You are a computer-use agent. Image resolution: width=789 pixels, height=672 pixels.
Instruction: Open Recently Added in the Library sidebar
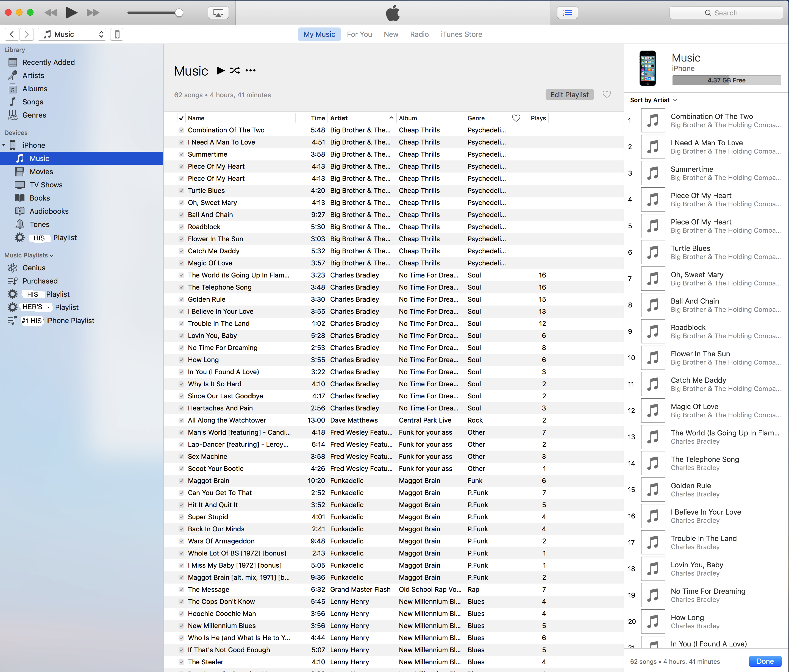(x=48, y=62)
